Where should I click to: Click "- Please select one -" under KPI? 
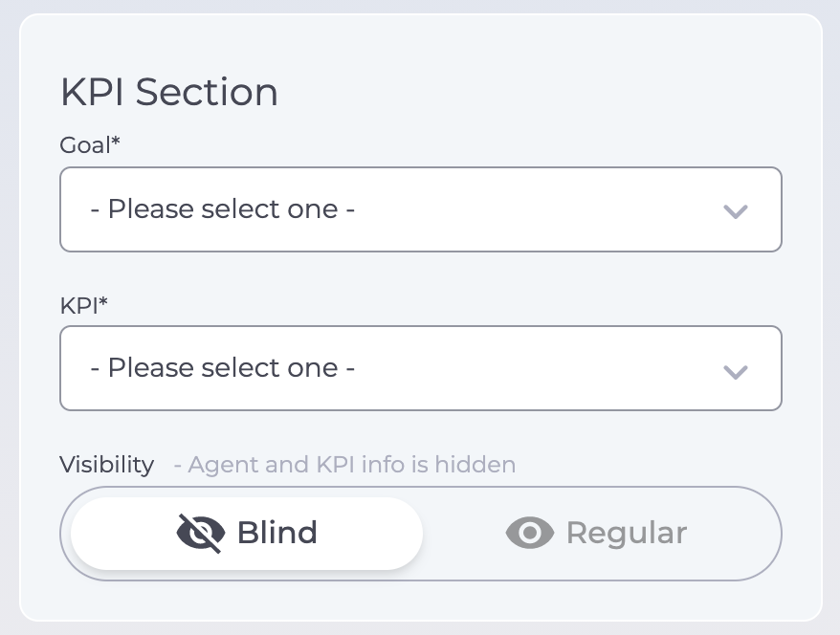[223, 368]
